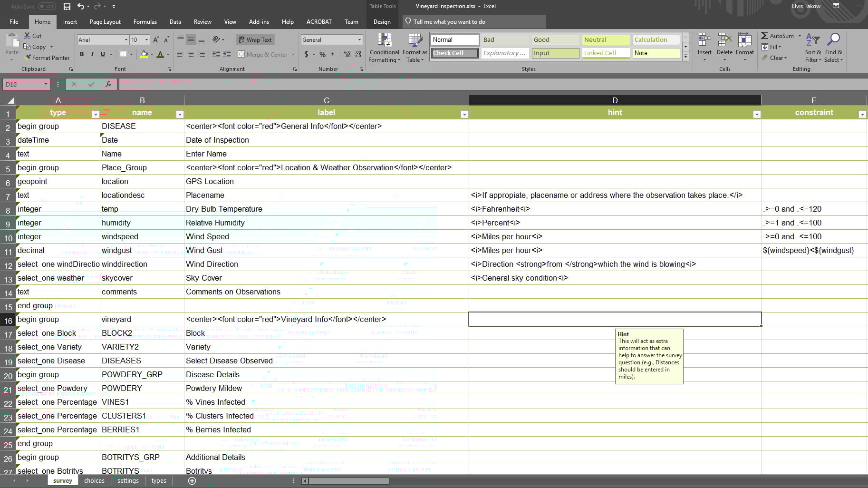Image resolution: width=868 pixels, height=488 pixels.
Task: Switch to the Page Layout ribbon tab
Action: pos(105,22)
